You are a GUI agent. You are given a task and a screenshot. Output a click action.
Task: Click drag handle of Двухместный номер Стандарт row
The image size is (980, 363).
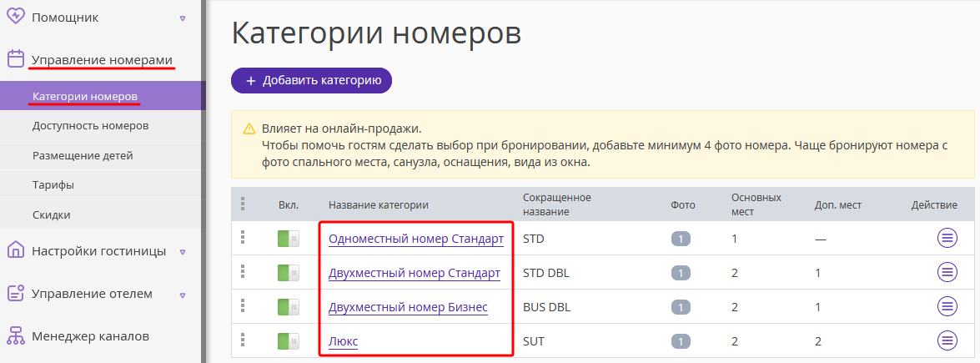[x=243, y=272]
